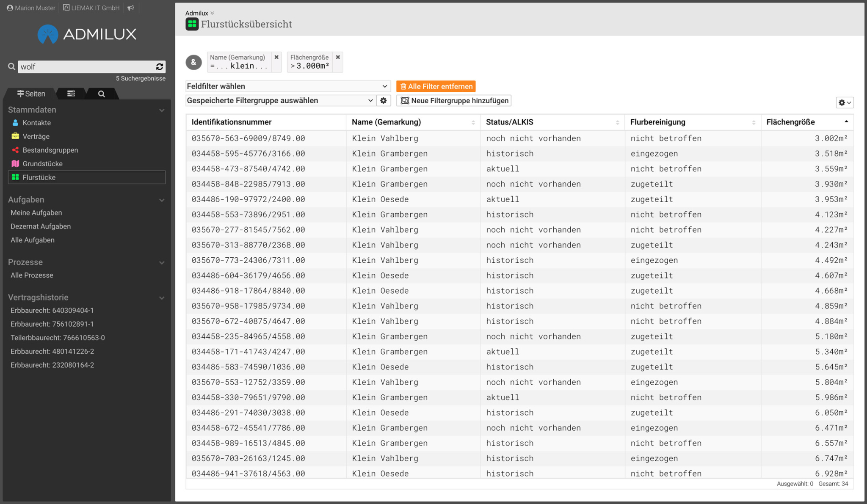Select Flurstücke in the sidebar

(x=87, y=177)
